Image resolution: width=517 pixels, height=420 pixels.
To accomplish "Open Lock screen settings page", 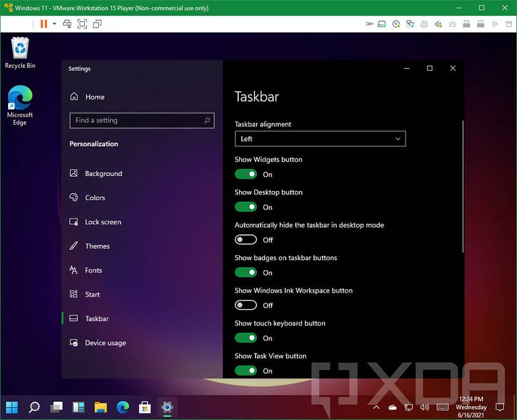I will tap(95, 222).
